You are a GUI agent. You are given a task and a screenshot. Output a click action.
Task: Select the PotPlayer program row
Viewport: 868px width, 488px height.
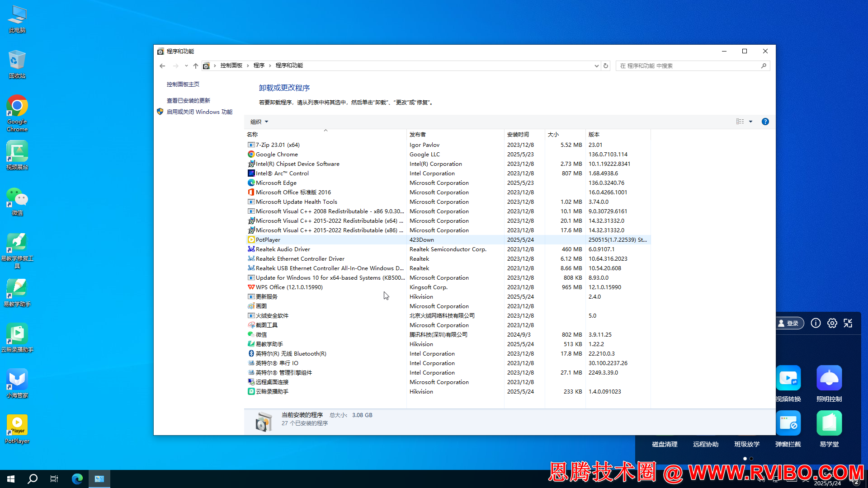click(448, 240)
